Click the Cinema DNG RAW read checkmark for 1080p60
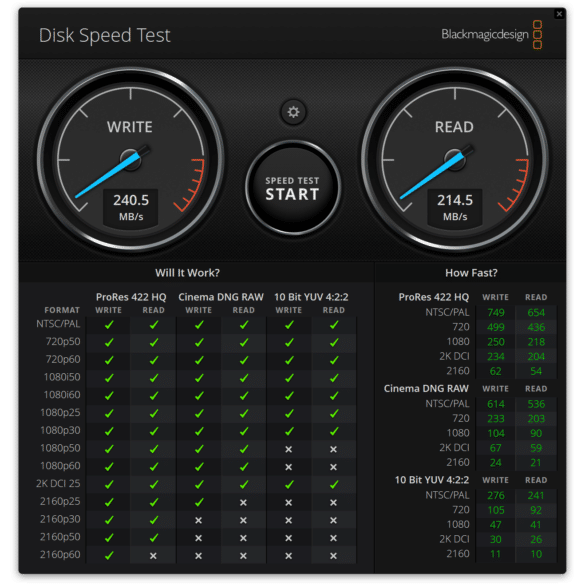 pos(244,467)
